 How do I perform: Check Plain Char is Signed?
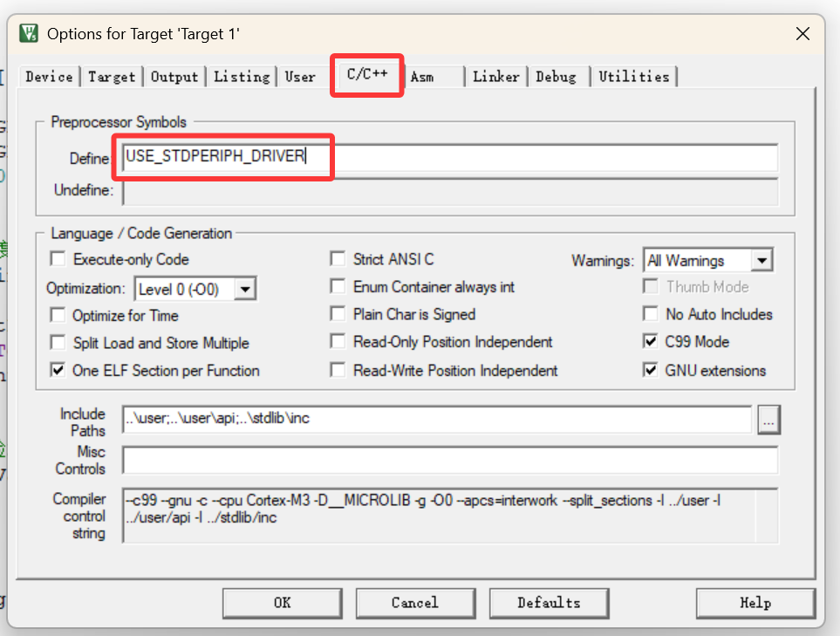point(338,314)
